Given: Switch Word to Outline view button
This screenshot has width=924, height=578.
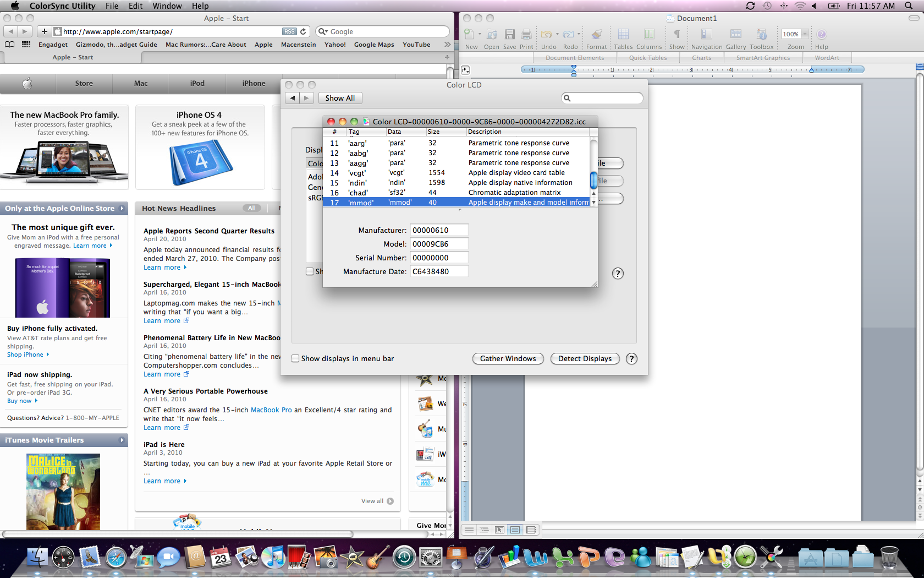Looking at the screenshot, I should pyautogui.click(x=484, y=530).
